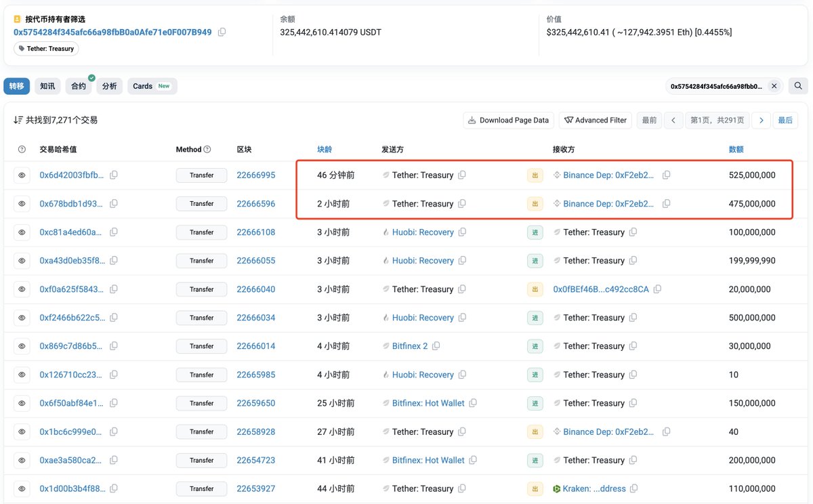The image size is (813, 504).
Task: Copy receiver address 0x0fBEf46B...c492cc8CA
Action: pyautogui.click(x=657, y=289)
